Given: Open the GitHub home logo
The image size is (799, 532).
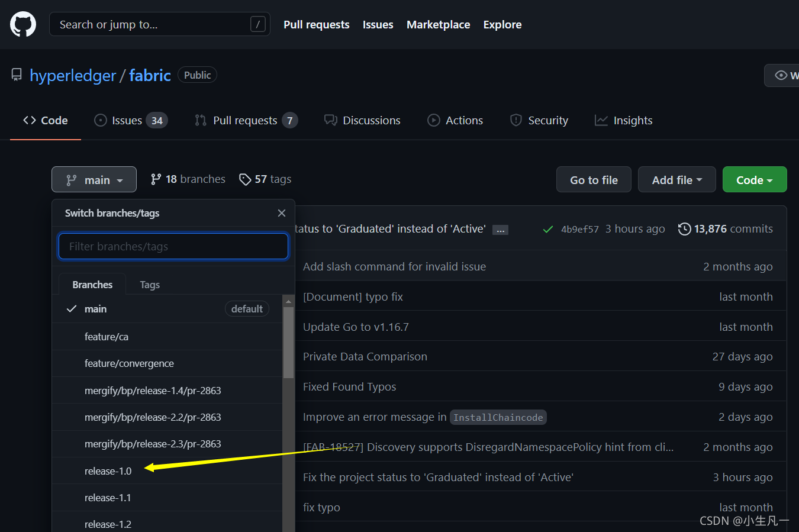Looking at the screenshot, I should 23,24.
